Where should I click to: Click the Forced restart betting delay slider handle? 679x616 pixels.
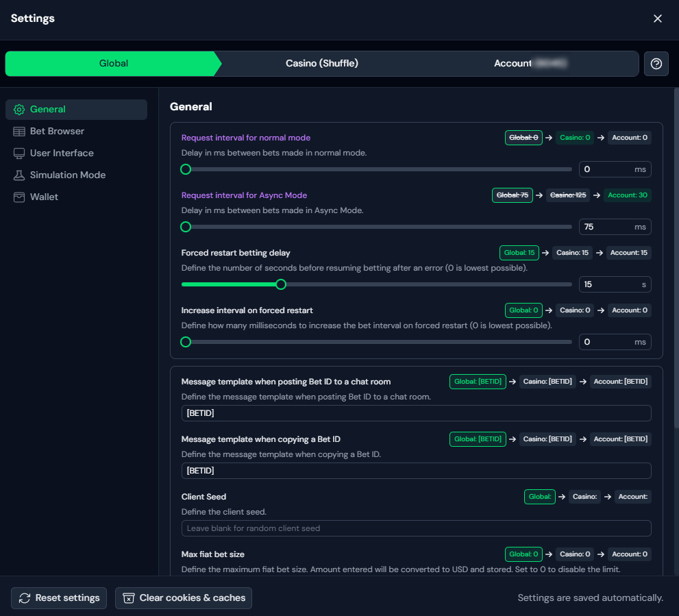point(281,284)
